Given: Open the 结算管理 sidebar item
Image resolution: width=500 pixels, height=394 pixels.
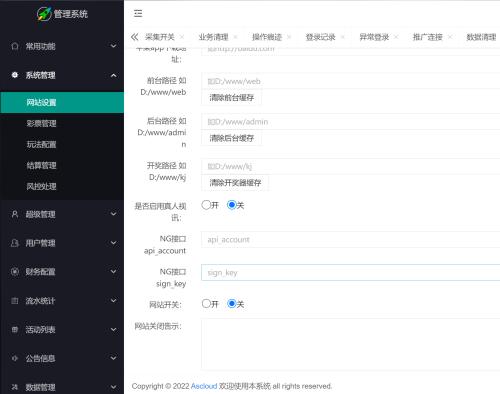Looking at the screenshot, I should [62, 166].
